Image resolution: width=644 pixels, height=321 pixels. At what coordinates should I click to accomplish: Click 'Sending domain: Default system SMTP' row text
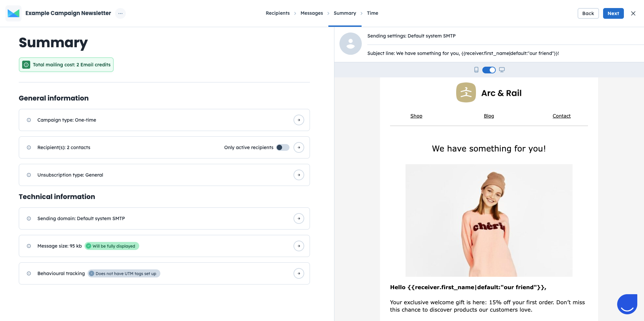[x=81, y=218]
